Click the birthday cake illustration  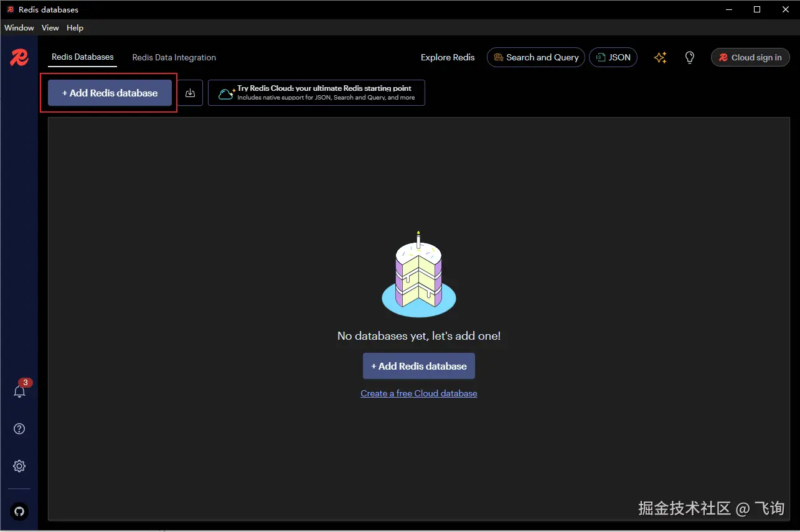click(419, 274)
